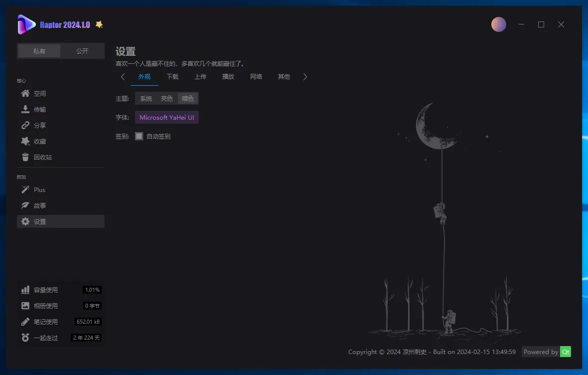Screen dimensions: 588x375
Task: Check the 容量使用 storage usage indicator
Action: [x=46, y=290]
